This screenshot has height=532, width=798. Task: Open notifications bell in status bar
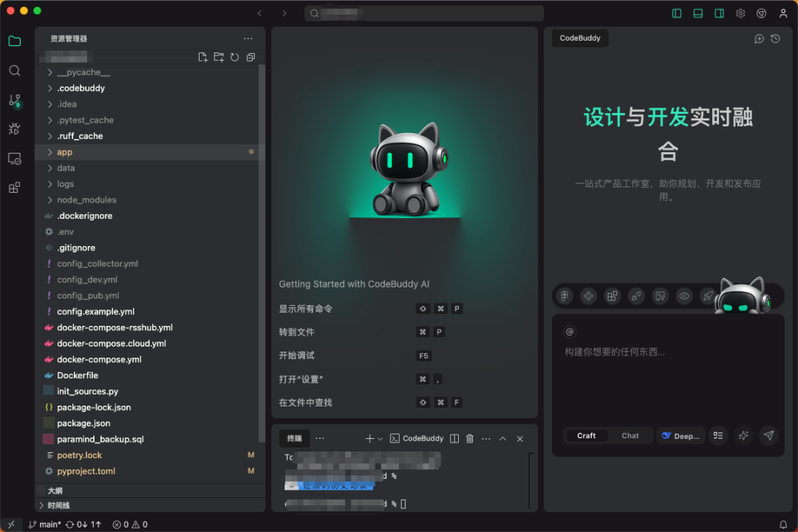pyautogui.click(x=783, y=525)
